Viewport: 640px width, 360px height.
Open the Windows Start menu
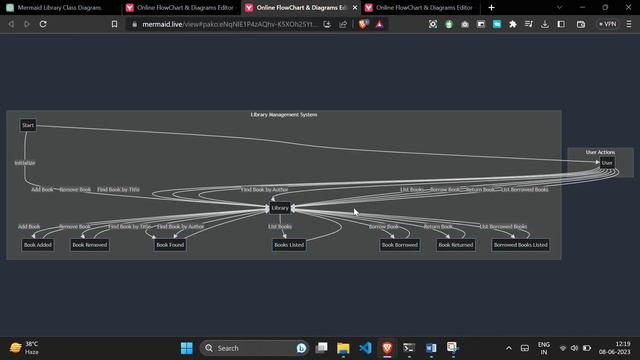(187, 348)
